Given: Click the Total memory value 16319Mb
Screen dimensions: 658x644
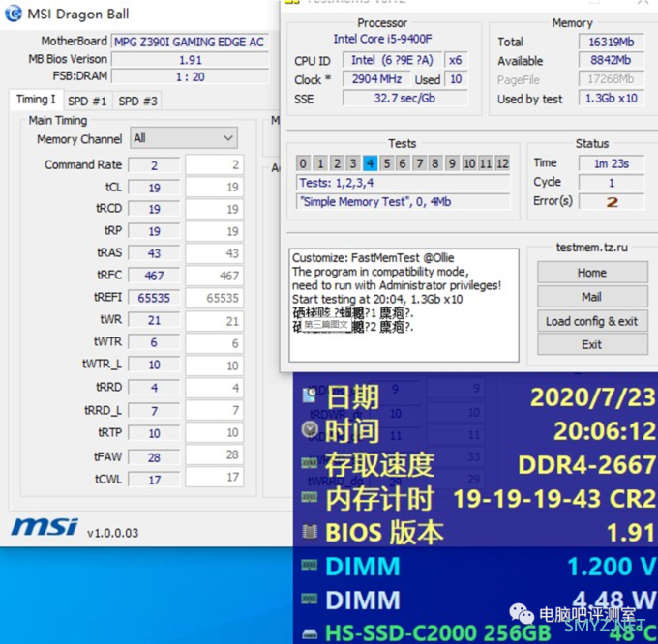Looking at the screenshot, I should (x=612, y=42).
